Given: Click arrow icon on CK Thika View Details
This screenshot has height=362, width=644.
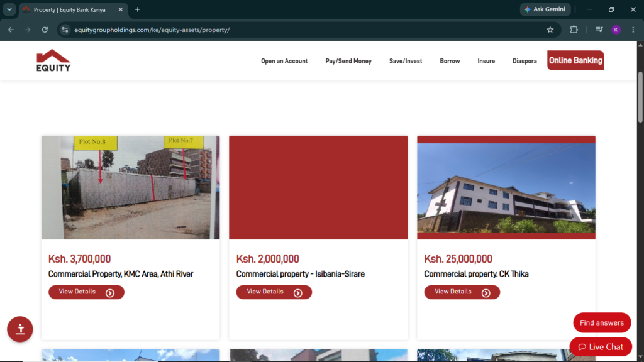Looking at the screenshot, I should point(486,293).
